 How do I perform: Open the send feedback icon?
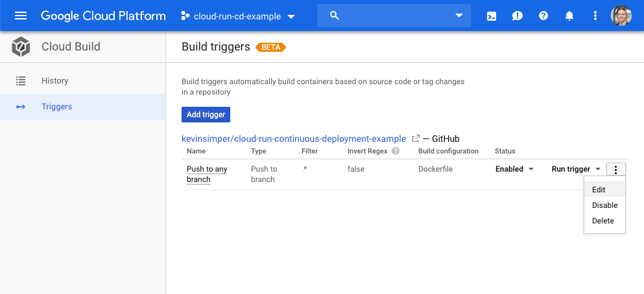518,16
